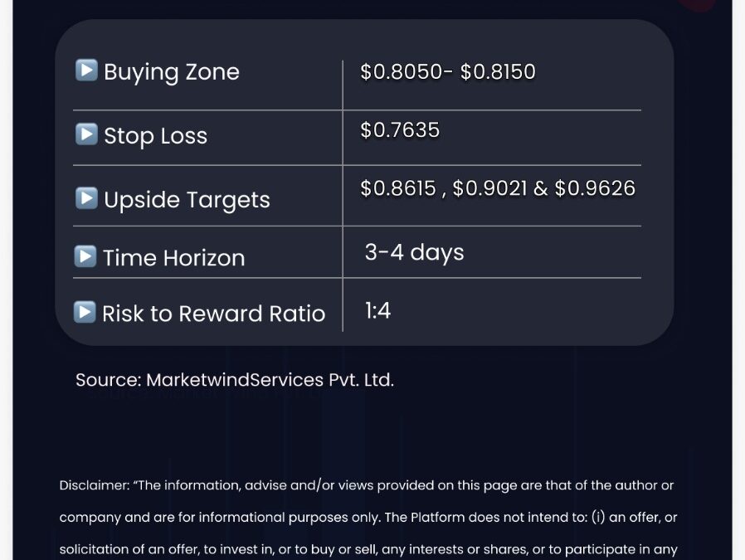Click the play icon beside Buying Zone

[86, 70]
